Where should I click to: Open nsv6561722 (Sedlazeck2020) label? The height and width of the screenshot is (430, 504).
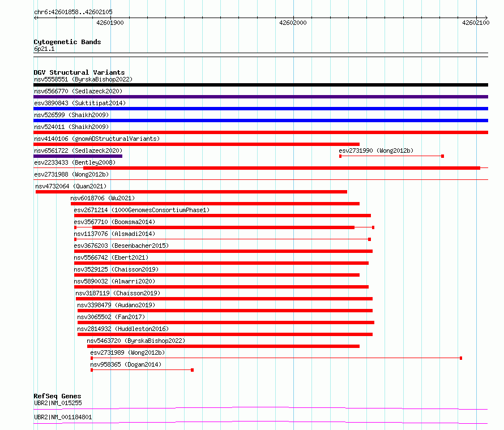coord(78,150)
